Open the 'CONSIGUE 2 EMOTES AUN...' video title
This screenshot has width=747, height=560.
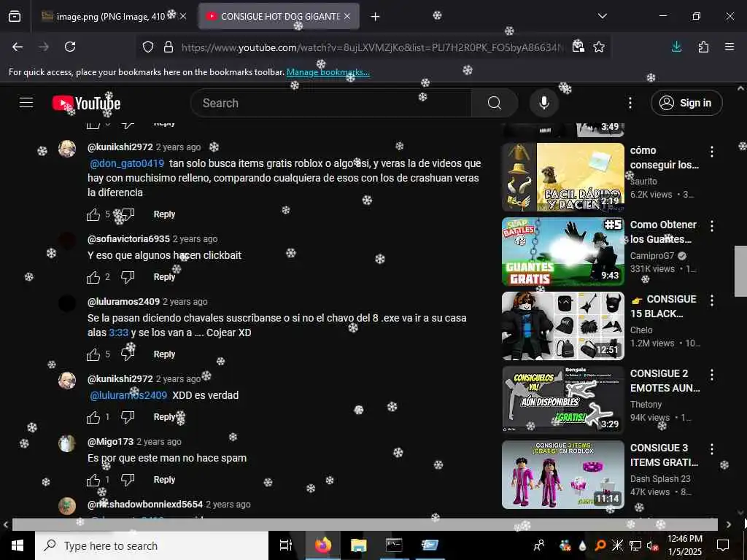[x=665, y=381]
